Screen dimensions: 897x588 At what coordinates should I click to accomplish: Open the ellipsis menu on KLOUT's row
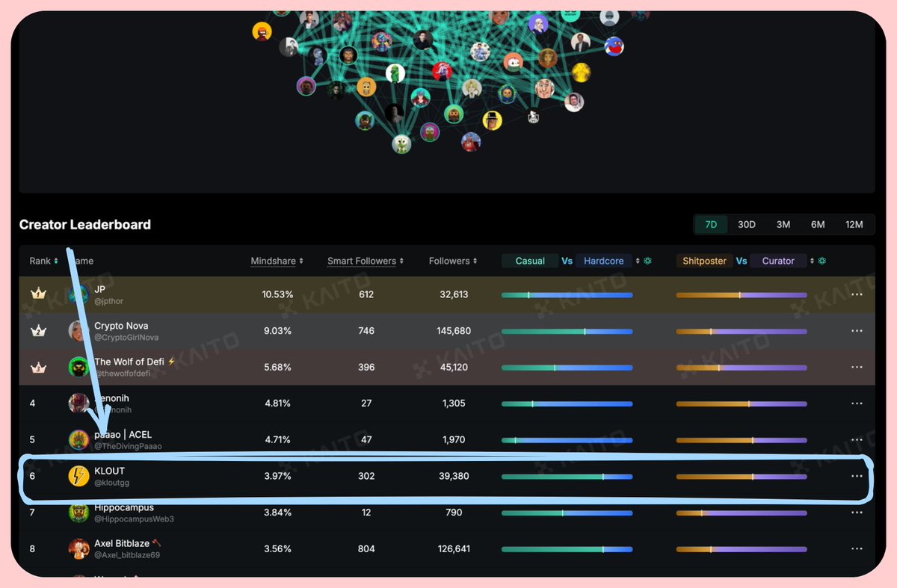pos(857,476)
